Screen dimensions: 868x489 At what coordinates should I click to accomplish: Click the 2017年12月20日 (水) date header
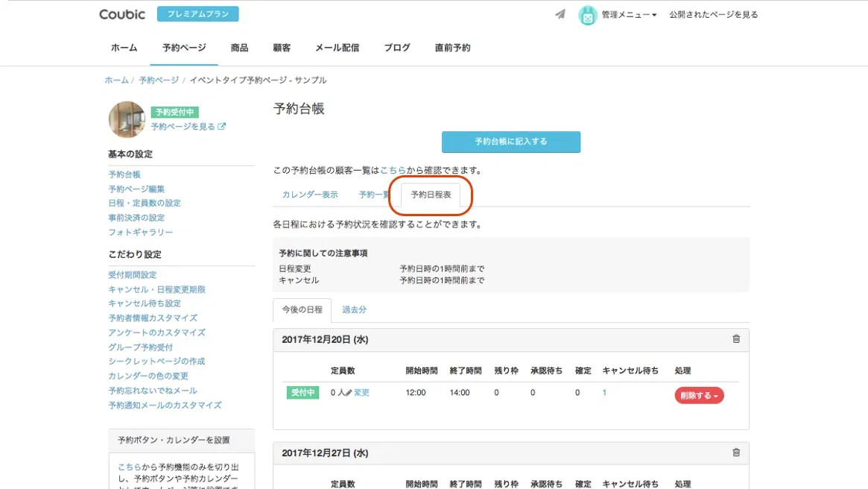click(x=325, y=339)
